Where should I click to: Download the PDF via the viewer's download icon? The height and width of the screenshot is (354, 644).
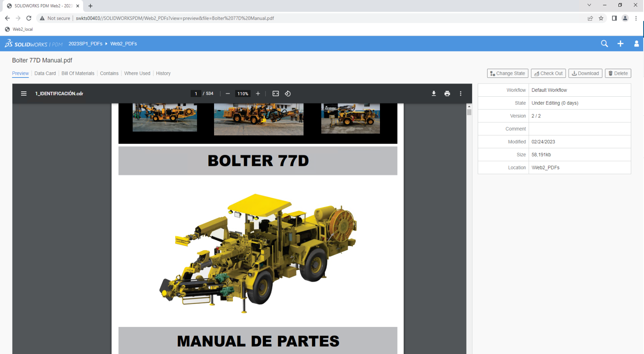(x=434, y=93)
